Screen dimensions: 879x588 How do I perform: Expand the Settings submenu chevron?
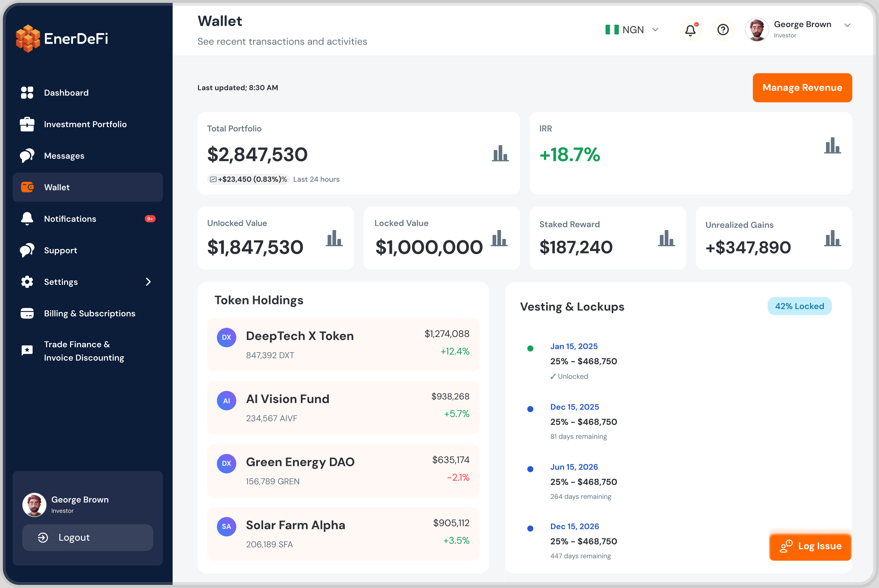pyautogui.click(x=148, y=282)
